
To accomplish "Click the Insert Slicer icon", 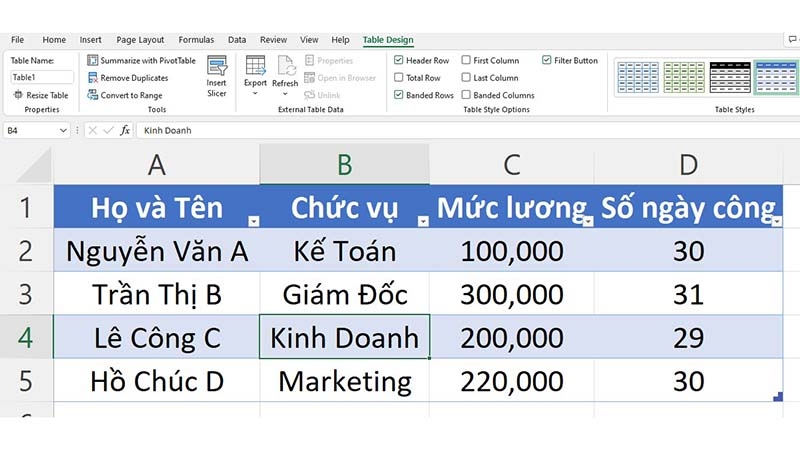I will [x=217, y=66].
